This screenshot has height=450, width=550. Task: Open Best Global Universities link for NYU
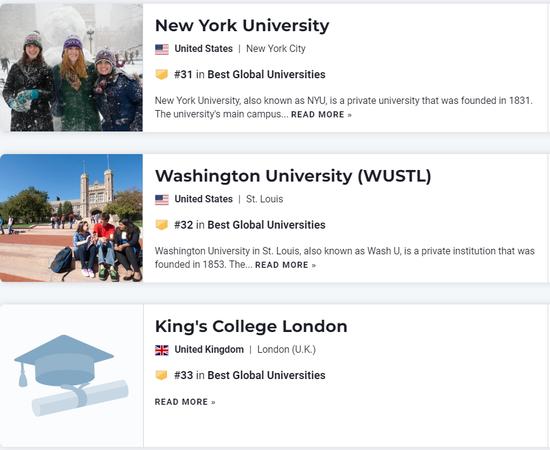coord(266,74)
